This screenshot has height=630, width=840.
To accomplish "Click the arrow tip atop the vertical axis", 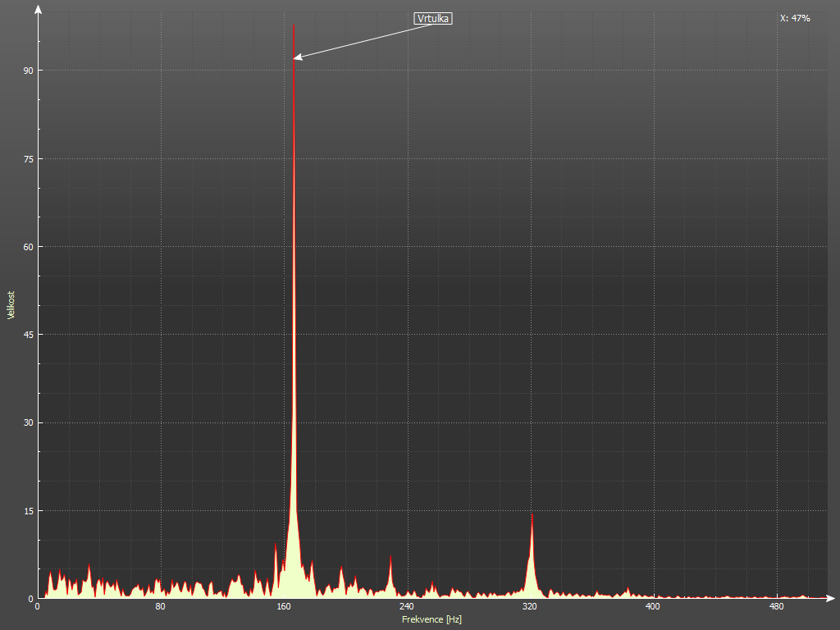I will [38, 8].
